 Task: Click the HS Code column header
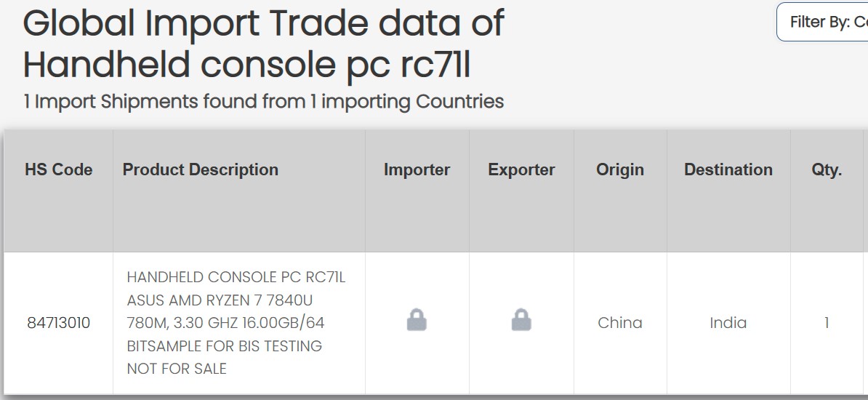click(59, 169)
